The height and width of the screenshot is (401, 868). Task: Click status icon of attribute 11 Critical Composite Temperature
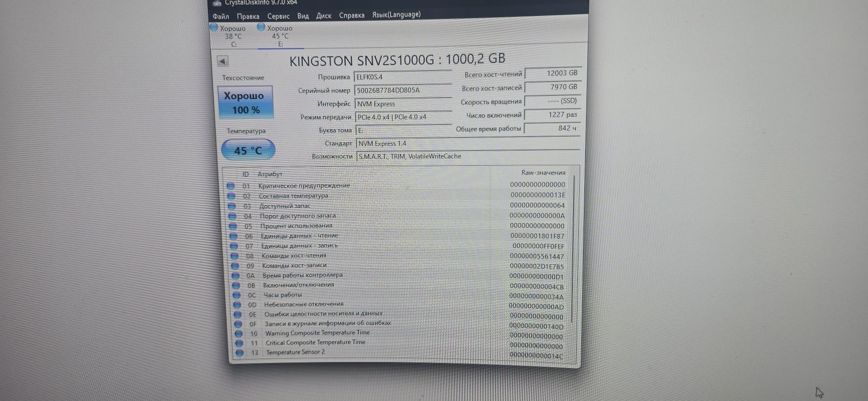[x=239, y=343]
